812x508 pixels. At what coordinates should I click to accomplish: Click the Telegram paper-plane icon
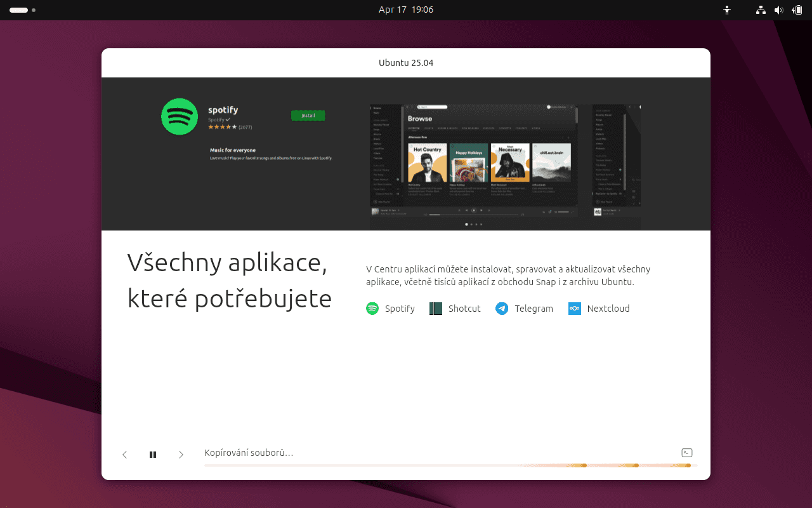click(x=502, y=309)
